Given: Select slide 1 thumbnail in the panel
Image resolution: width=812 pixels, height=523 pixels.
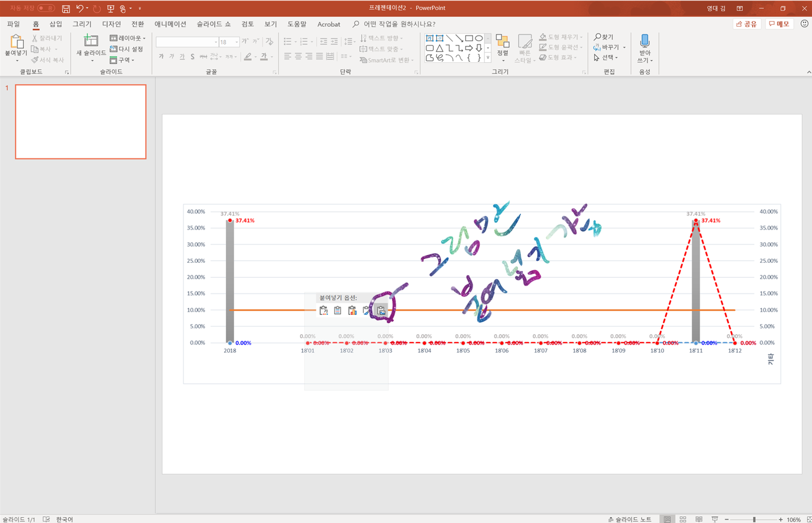Looking at the screenshot, I should (x=80, y=122).
